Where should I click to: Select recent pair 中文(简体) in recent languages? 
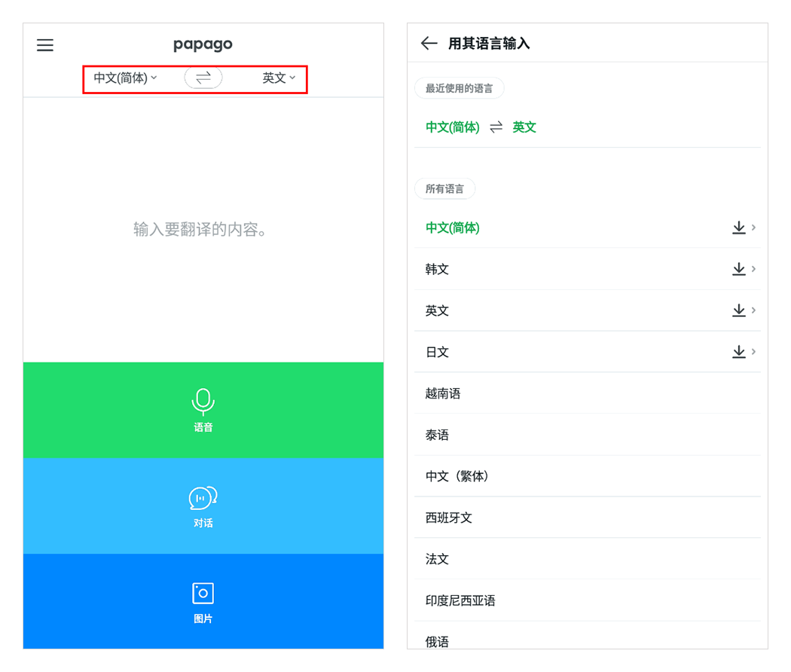[x=453, y=127]
